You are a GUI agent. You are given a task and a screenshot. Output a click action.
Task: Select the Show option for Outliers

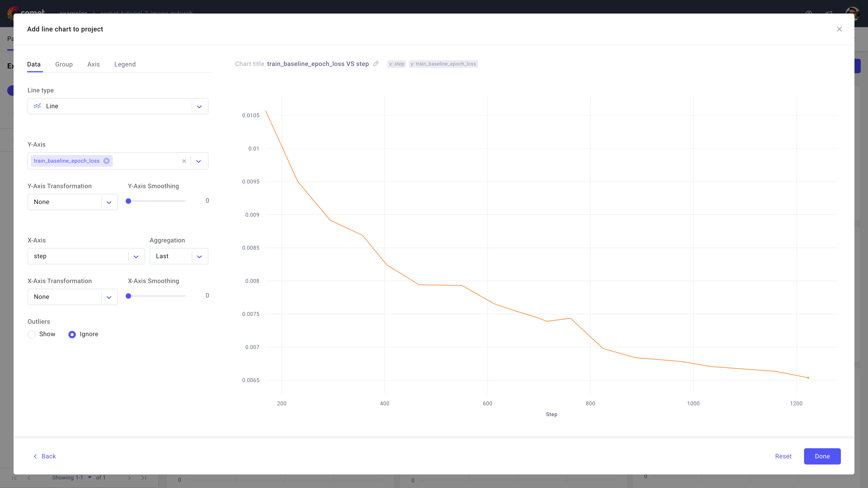(x=31, y=334)
